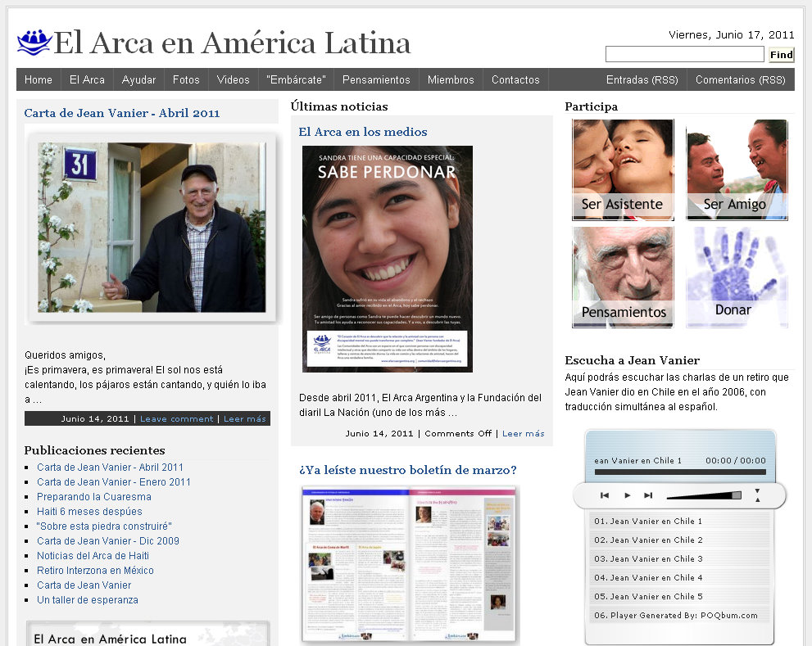The image size is (812, 646).
Task: Click the 06. Player Generated By: POQbum.com entry
Action: pos(679,616)
